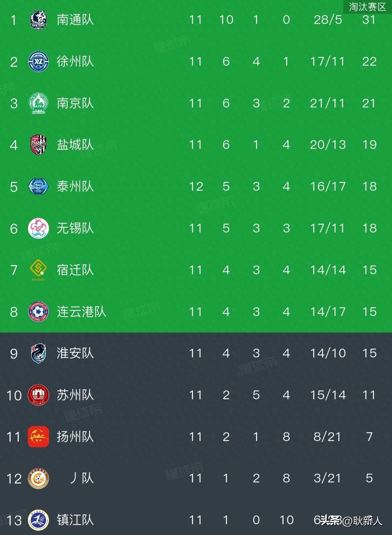Tap the 无锡队 pink logo
The image size is (392, 535).
click(x=38, y=228)
